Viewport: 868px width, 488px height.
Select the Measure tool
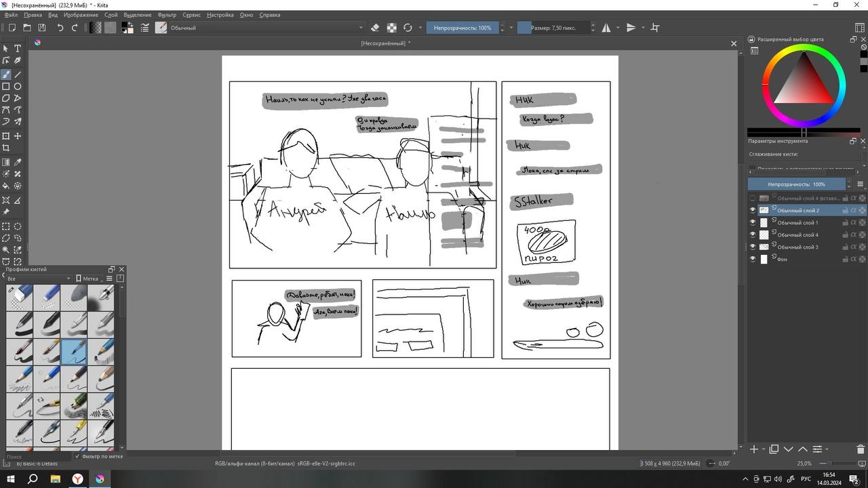18,201
